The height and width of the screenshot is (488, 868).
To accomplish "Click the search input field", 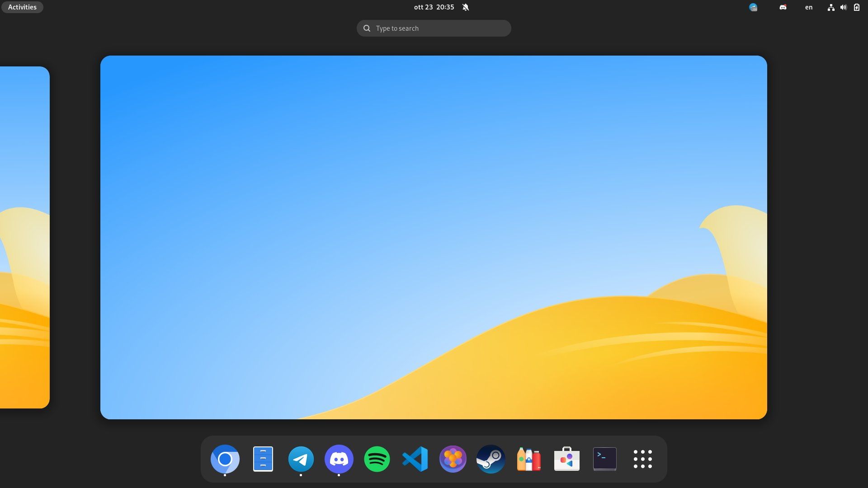I will [434, 28].
